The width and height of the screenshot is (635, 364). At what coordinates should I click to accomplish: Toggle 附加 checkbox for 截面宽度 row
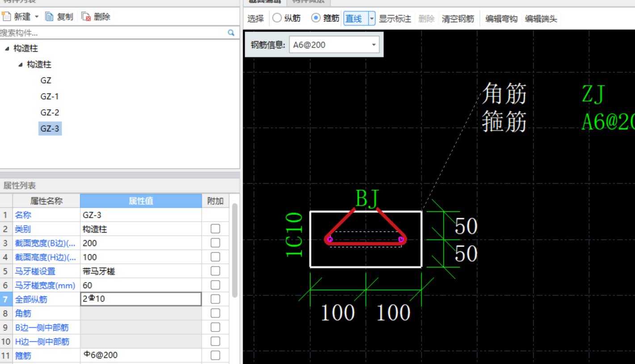pyautogui.click(x=215, y=243)
